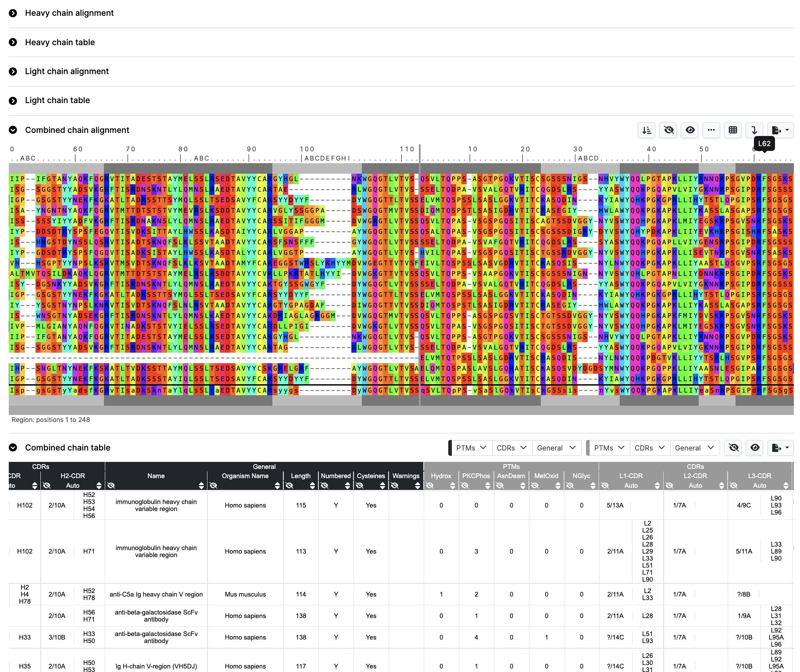The image size is (800, 672).
Task: Hide the NGlyc column
Action: click(x=570, y=486)
